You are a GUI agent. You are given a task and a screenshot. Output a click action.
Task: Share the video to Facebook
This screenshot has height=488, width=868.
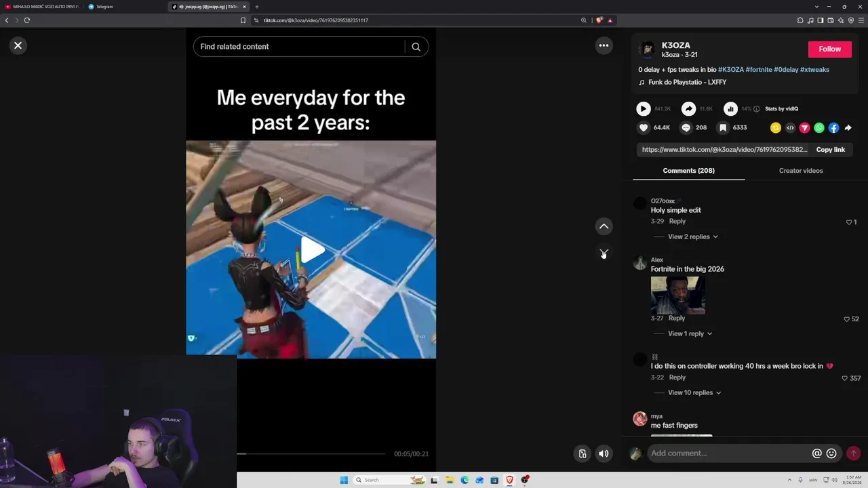tap(833, 127)
